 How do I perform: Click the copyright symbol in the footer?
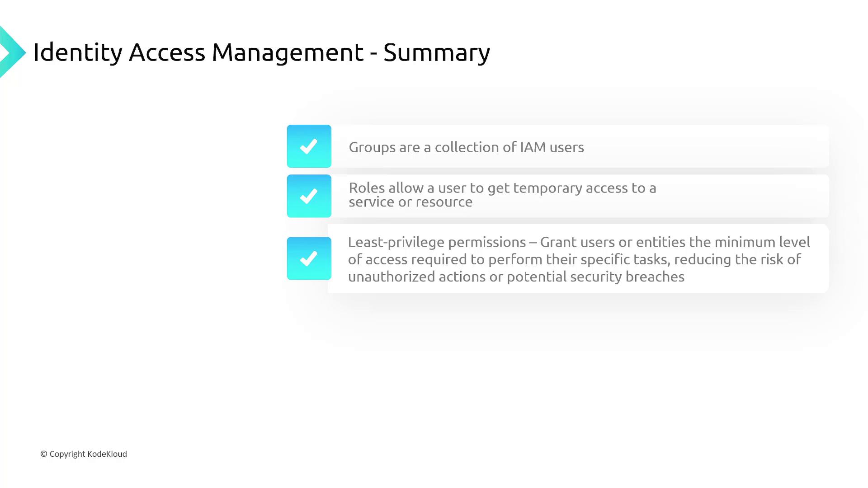(x=44, y=454)
